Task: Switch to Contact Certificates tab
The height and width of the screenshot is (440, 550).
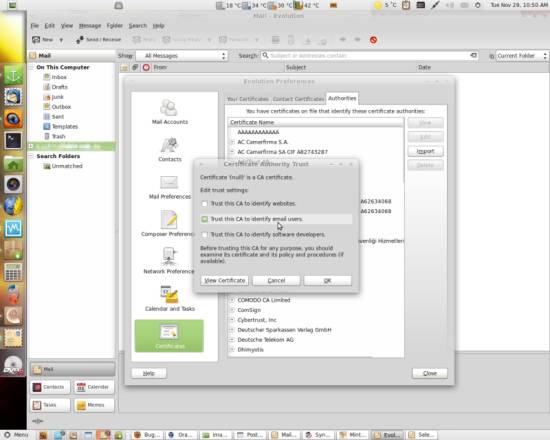Action: click(298, 99)
